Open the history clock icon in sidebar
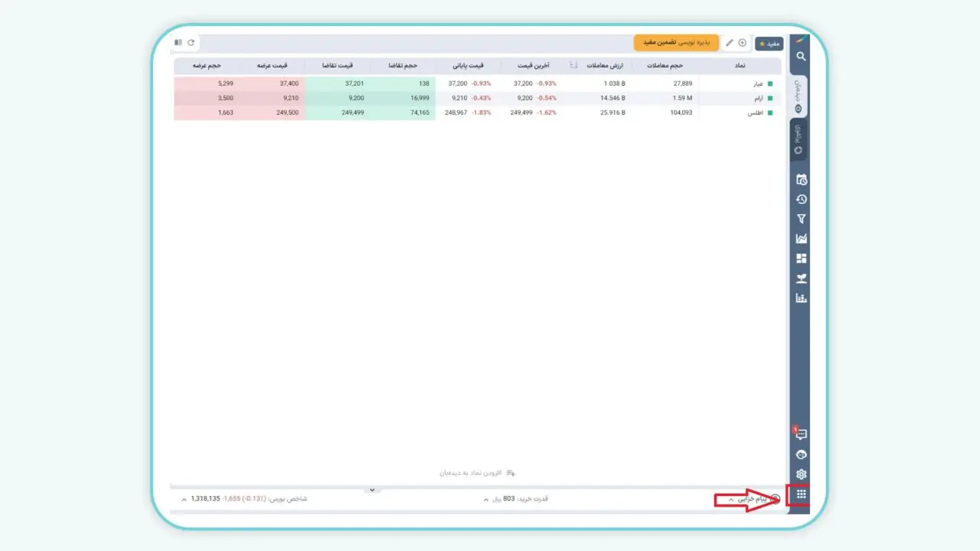980x551 pixels. click(801, 199)
